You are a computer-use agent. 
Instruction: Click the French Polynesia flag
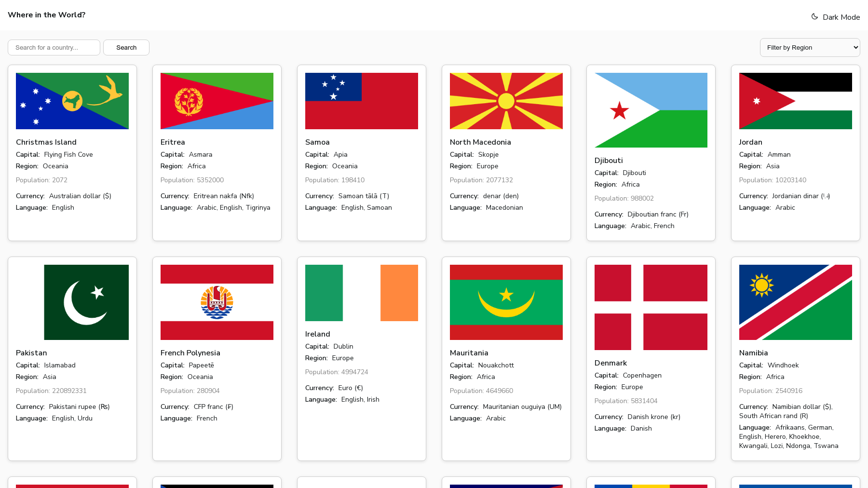point(217,302)
